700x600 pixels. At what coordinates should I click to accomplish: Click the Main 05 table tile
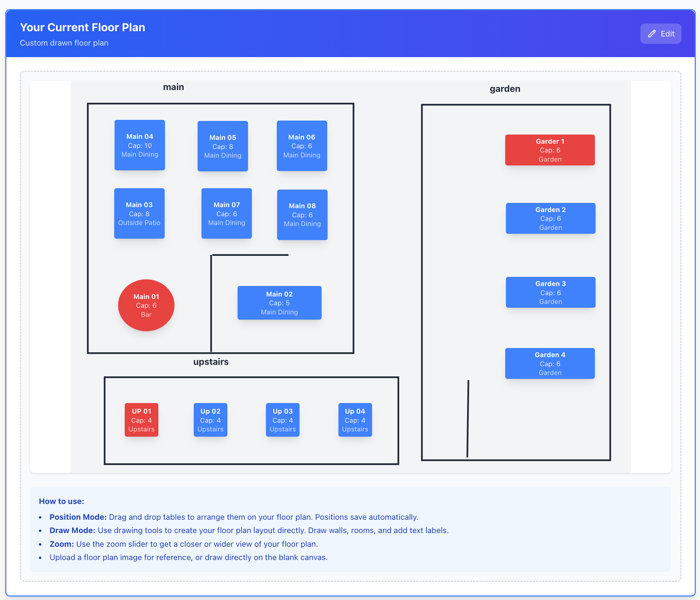coord(222,146)
